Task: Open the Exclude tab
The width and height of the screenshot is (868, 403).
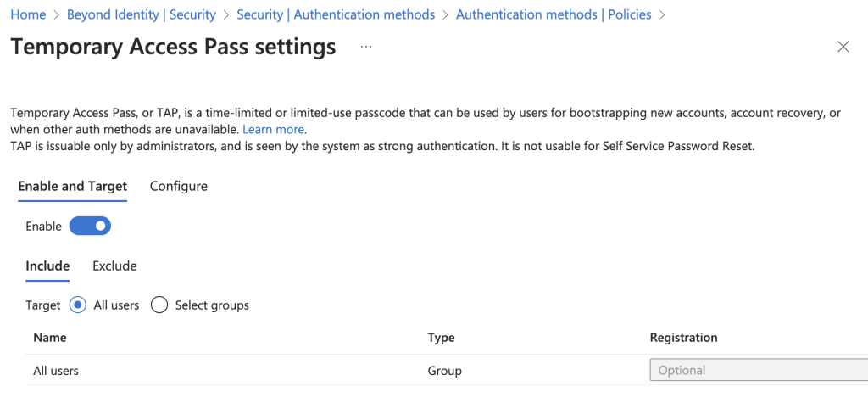Action: click(114, 266)
